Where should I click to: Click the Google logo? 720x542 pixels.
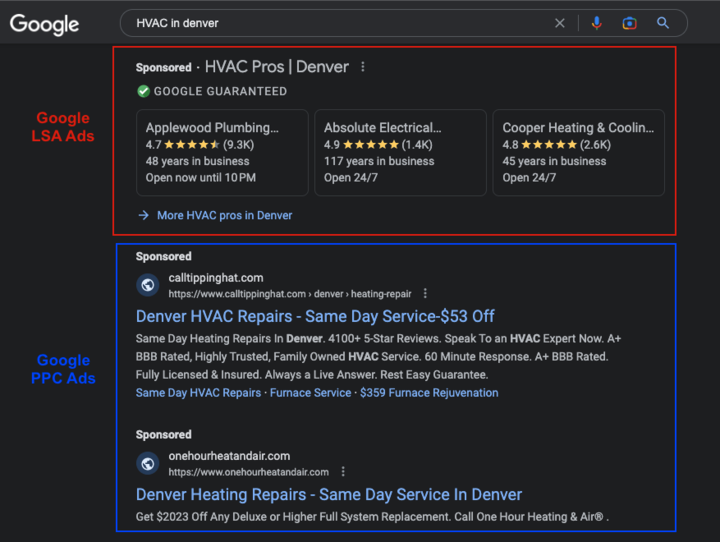[44, 24]
